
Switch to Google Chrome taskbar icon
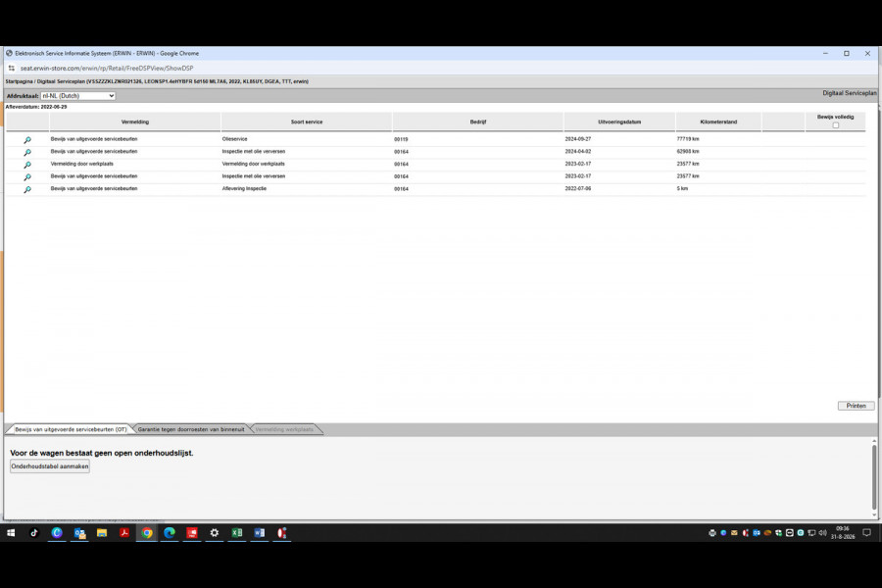147,532
